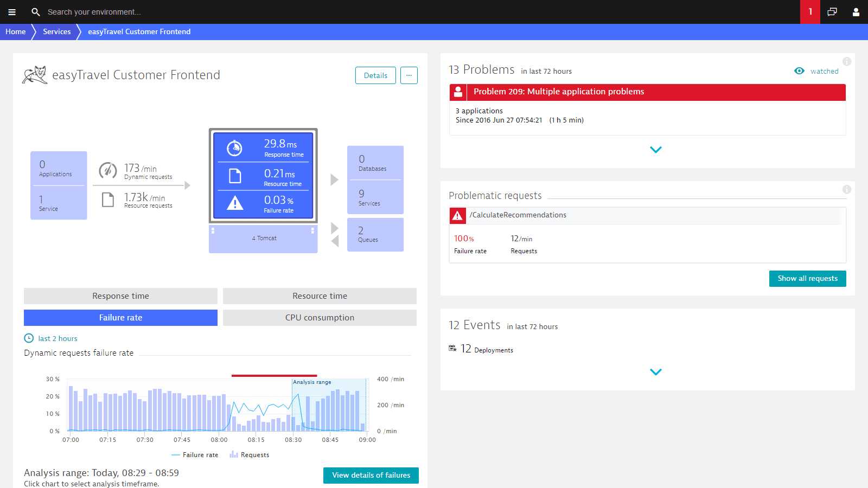868x488 pixels.
Task: Toggle the watched eye icon
Action: tap(799, 71)
